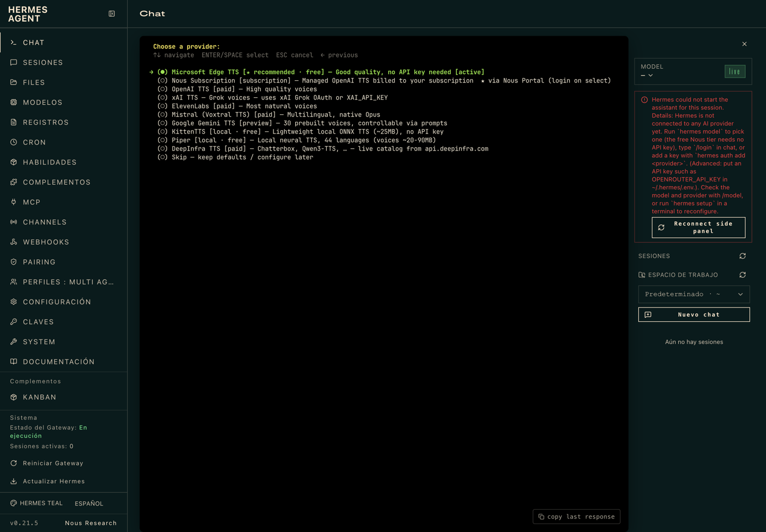Screen dimensions: 766x532
Task: Select ElevenLabs provider radio
Action: 163,106
